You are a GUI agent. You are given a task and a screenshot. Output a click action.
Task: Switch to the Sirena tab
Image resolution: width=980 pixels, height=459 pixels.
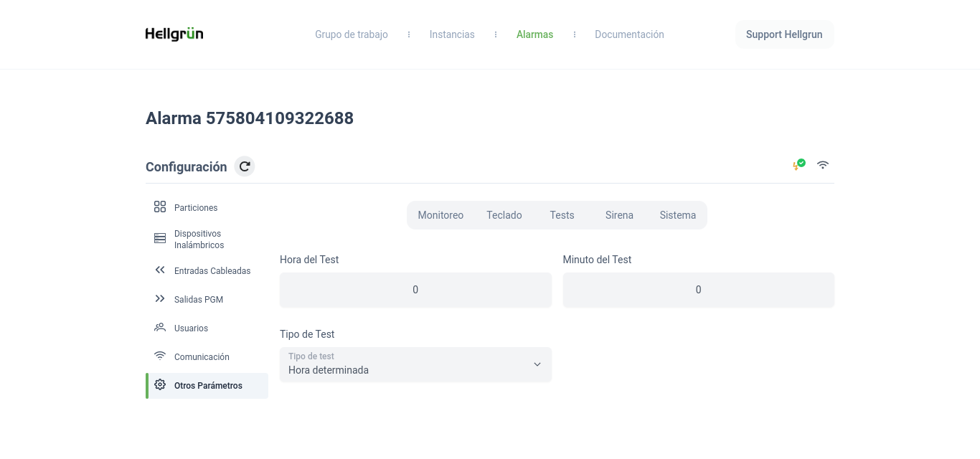coord(619,215)
